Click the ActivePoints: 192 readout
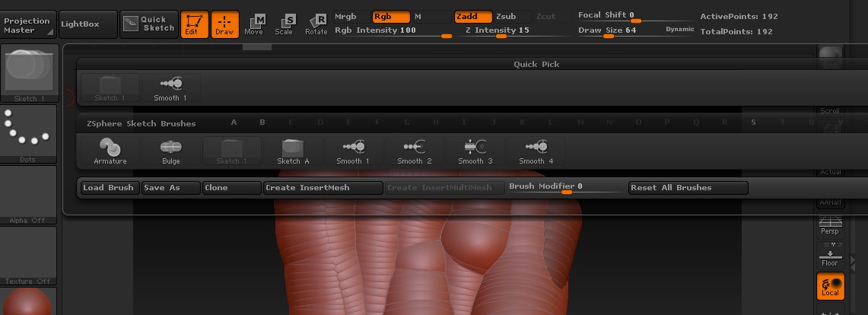Viewport: 868px width, 315px height. (739, 17)
